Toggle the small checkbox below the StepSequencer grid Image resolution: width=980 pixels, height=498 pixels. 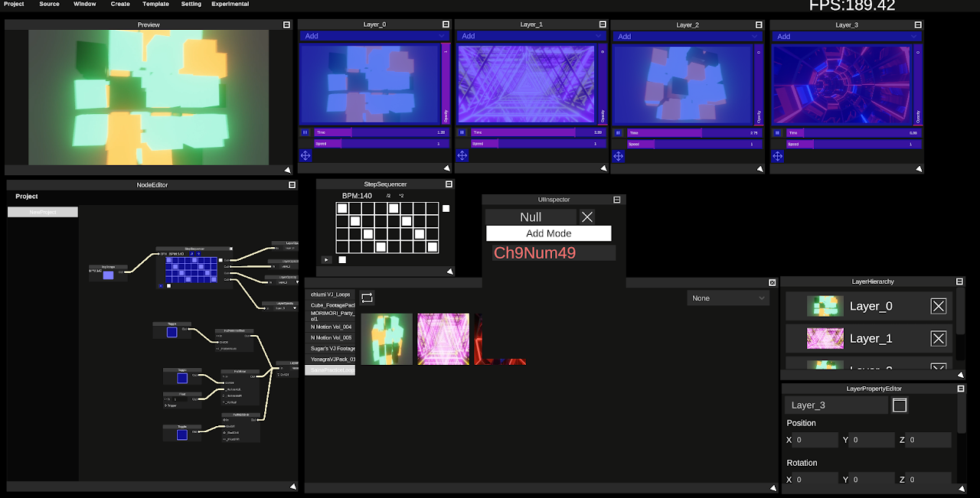[x=341, y=259]
